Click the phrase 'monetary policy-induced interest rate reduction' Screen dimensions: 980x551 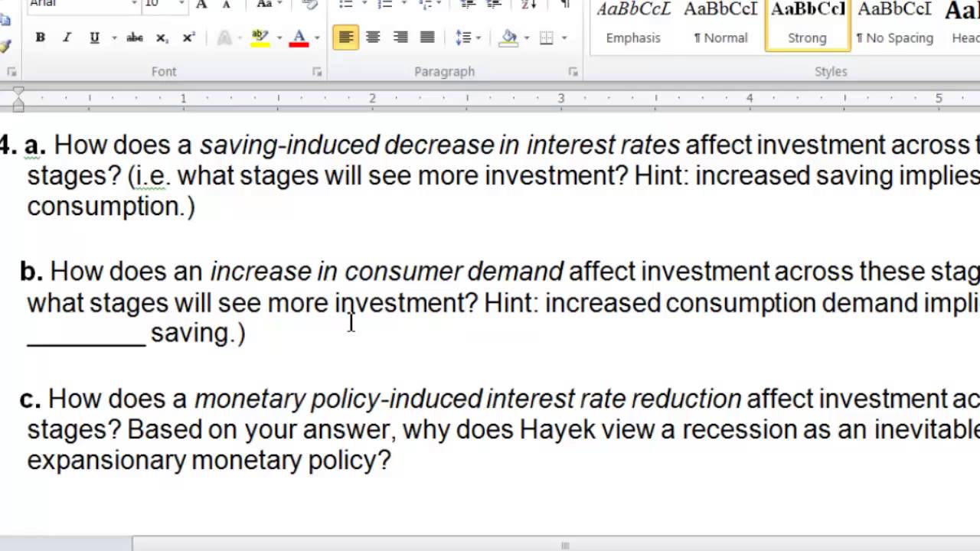coord(467,399)
